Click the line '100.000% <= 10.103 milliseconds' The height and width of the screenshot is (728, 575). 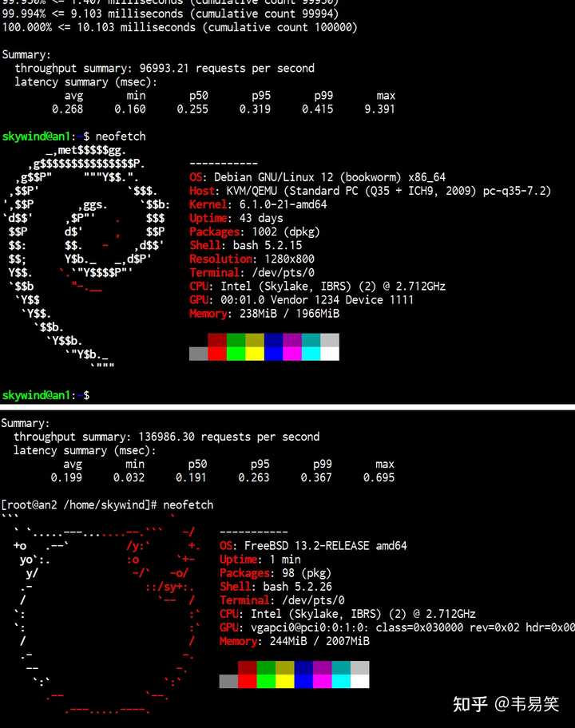click(x=180, y=27)
